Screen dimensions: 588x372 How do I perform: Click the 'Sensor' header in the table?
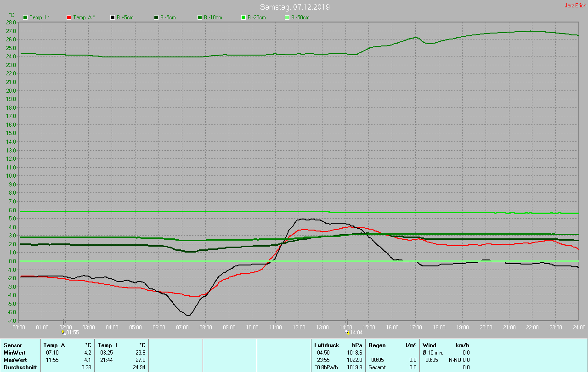click(12, 345)
